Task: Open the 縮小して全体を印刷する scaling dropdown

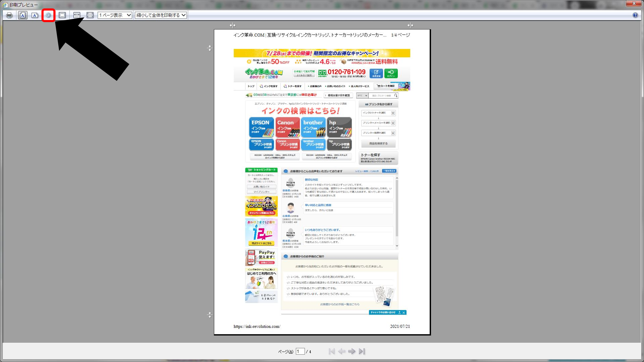Action: (161, 15)
